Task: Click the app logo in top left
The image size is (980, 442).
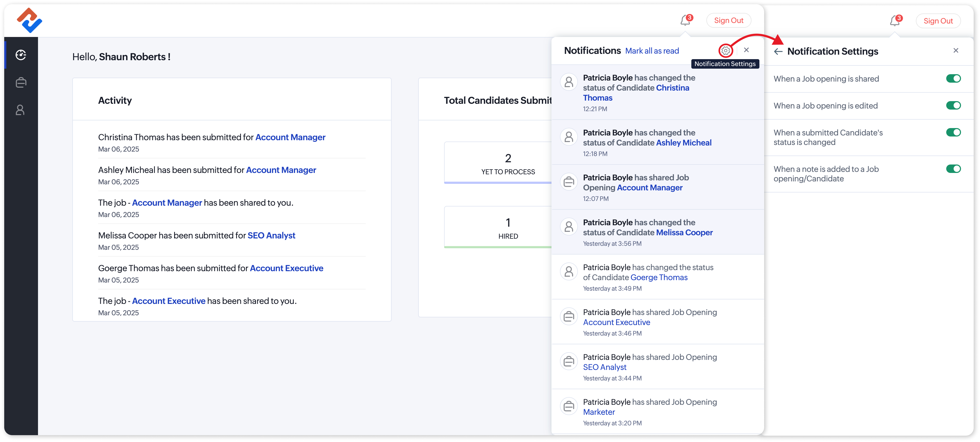Action: pos(30,21)
